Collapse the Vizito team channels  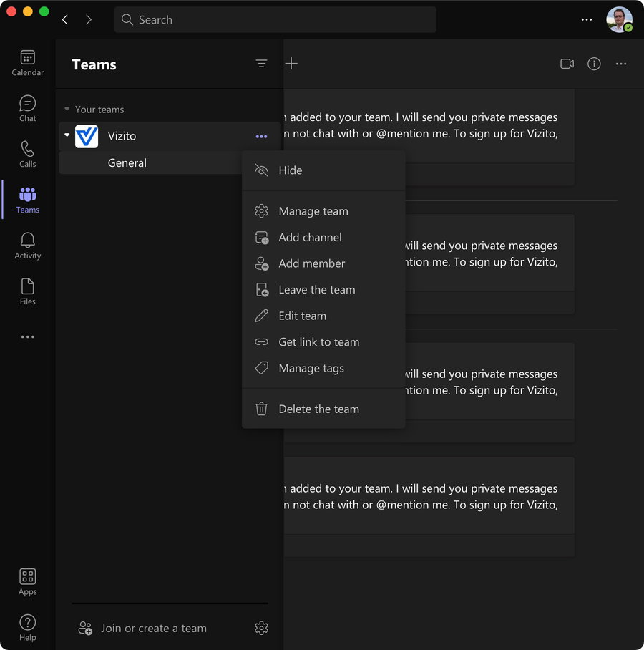[67, 135]
